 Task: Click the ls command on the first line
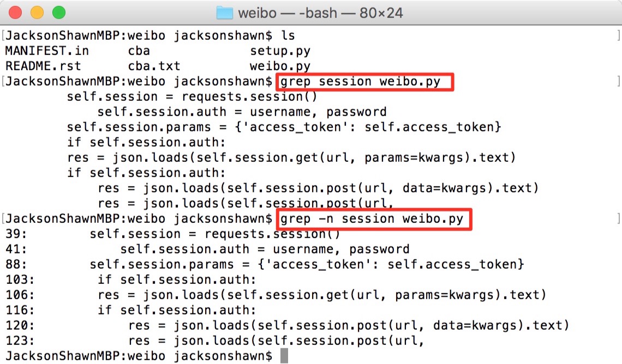tap(290, 35)
